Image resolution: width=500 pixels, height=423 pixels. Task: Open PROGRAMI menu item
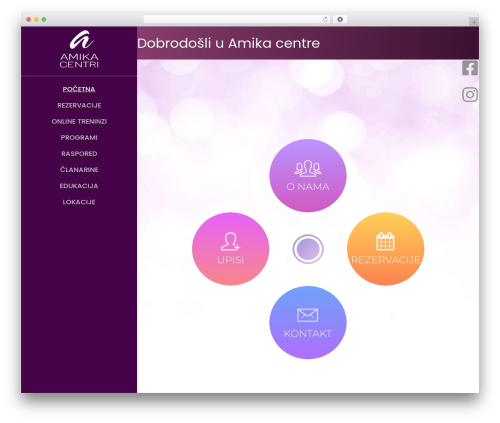pyautogui.click(x=79, y=137)
